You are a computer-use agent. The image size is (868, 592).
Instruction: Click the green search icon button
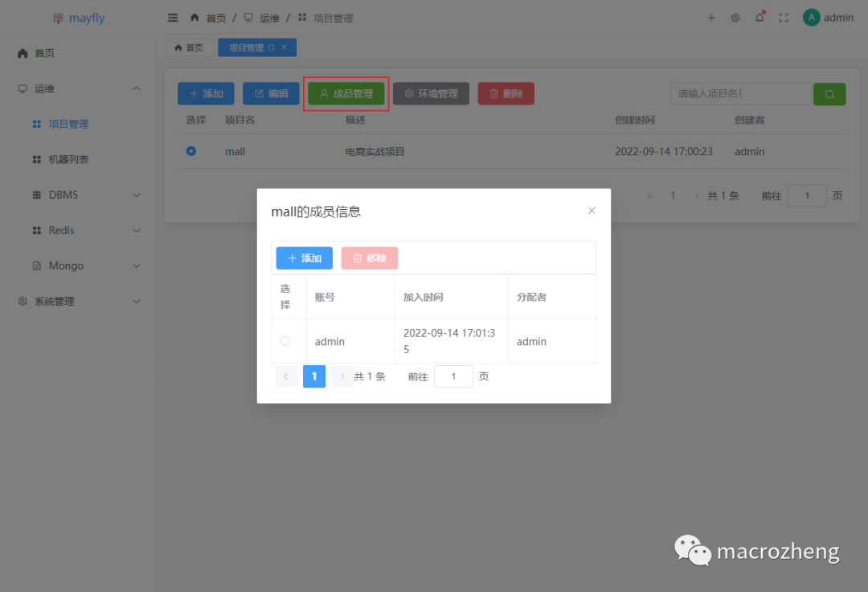click(x=829, y=94)
